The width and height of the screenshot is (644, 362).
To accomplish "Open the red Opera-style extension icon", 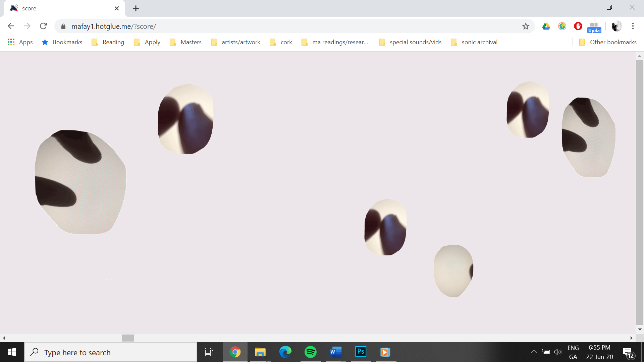I will (578, 26).
